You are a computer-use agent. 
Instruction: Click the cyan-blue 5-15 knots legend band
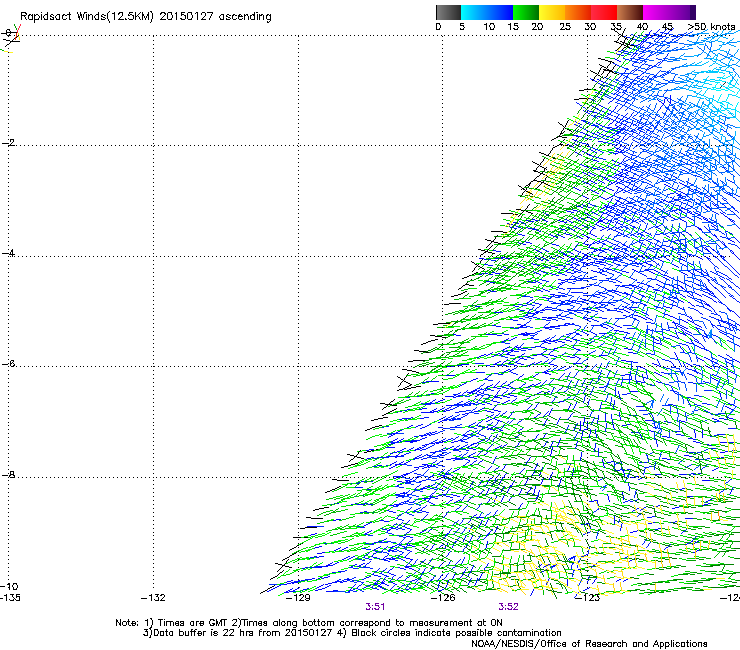[487, 12]
